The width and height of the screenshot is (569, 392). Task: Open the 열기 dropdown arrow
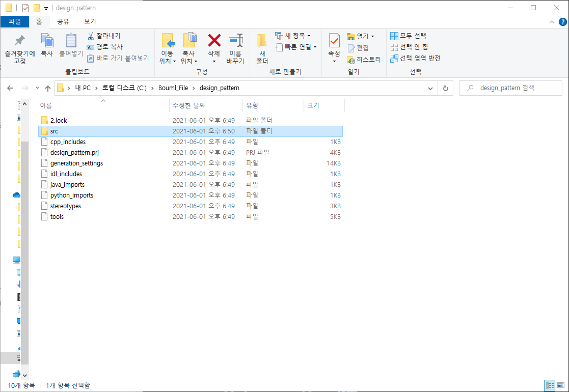(372, 36)
